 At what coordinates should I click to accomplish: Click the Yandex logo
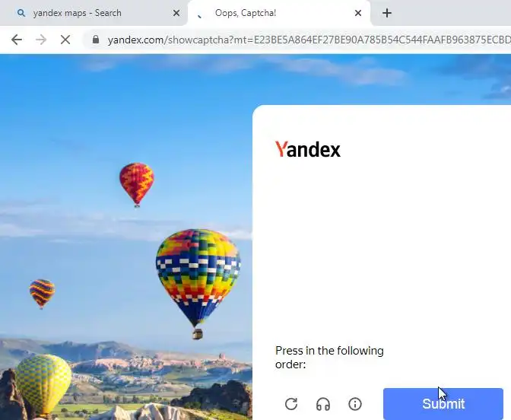(308, 149)
